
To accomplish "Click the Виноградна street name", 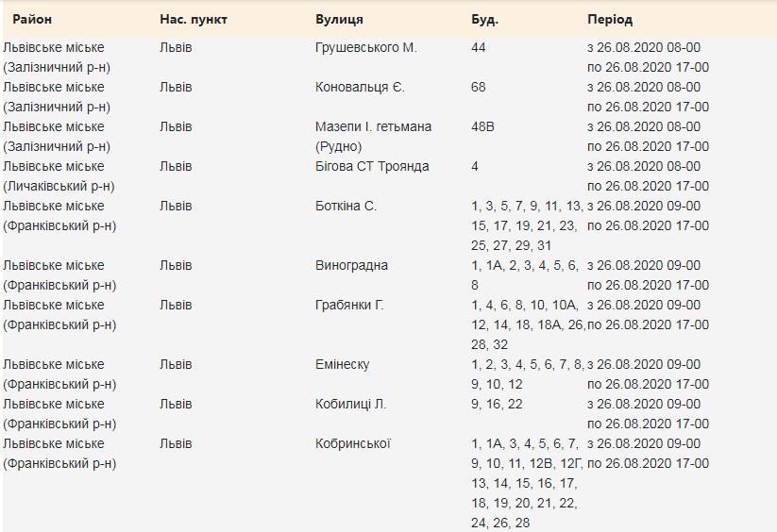I will (x=351, y=265).
